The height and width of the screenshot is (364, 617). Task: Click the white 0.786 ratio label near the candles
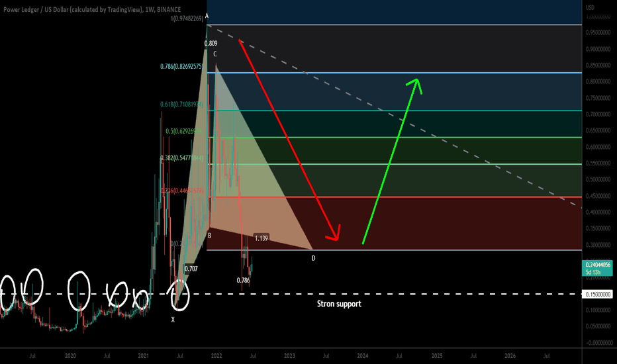[x=243, y=280]
